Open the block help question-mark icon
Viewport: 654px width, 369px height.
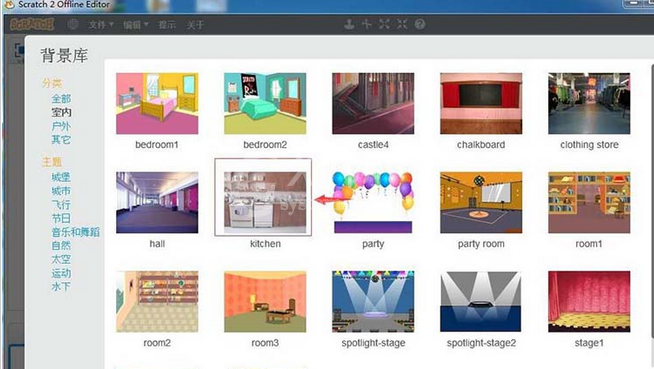tap(420, 24)
